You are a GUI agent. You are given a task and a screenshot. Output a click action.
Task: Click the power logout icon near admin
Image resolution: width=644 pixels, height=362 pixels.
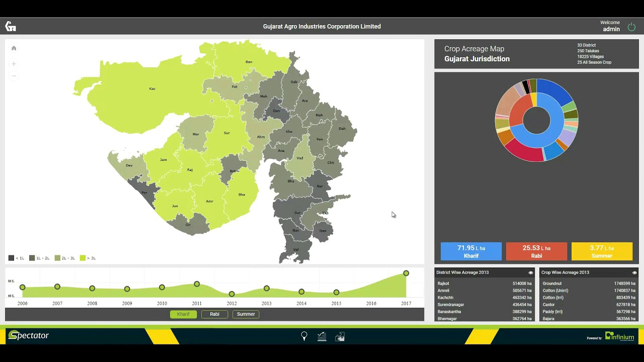coord(631,27)
